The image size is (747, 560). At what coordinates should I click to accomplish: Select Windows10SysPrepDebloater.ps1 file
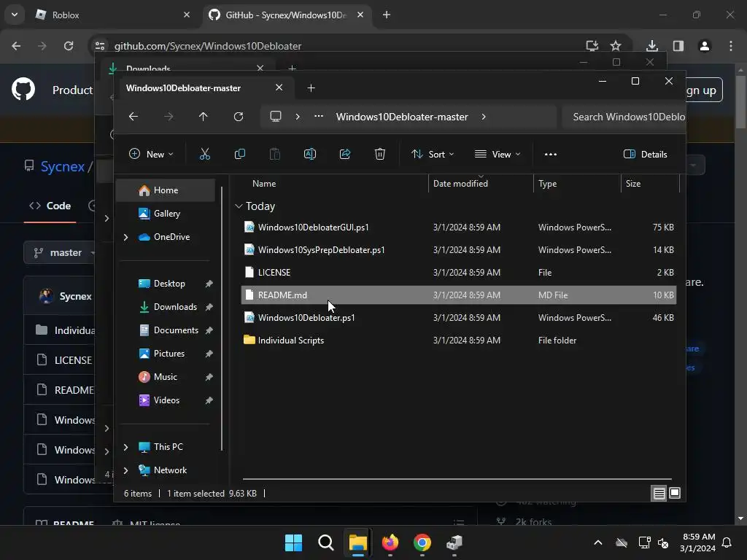coord(458,249)
